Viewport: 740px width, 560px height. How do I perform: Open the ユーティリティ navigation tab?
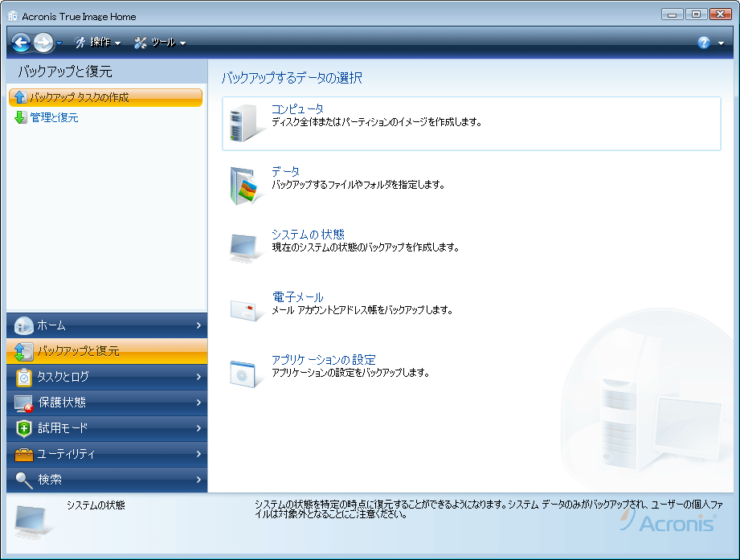107,454
